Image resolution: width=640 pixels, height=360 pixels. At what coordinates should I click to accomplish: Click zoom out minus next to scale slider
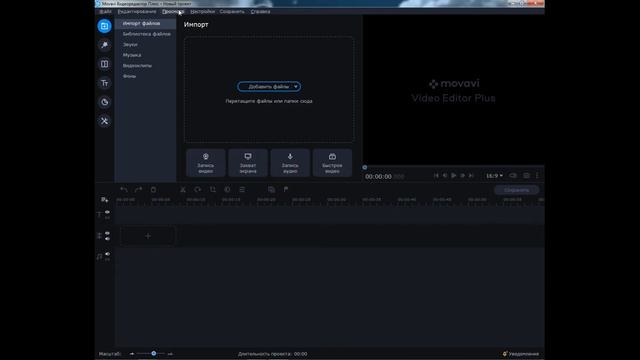point(132,354)
